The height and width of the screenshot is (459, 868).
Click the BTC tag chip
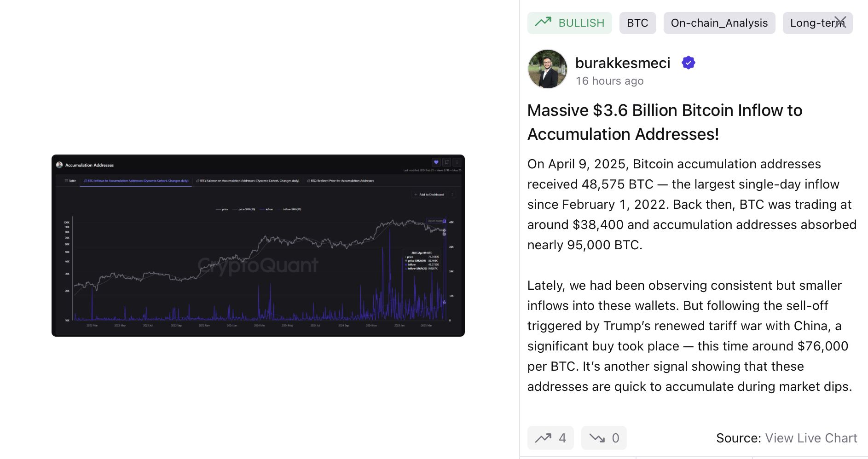pyautogui.click(x=637, y=23)
